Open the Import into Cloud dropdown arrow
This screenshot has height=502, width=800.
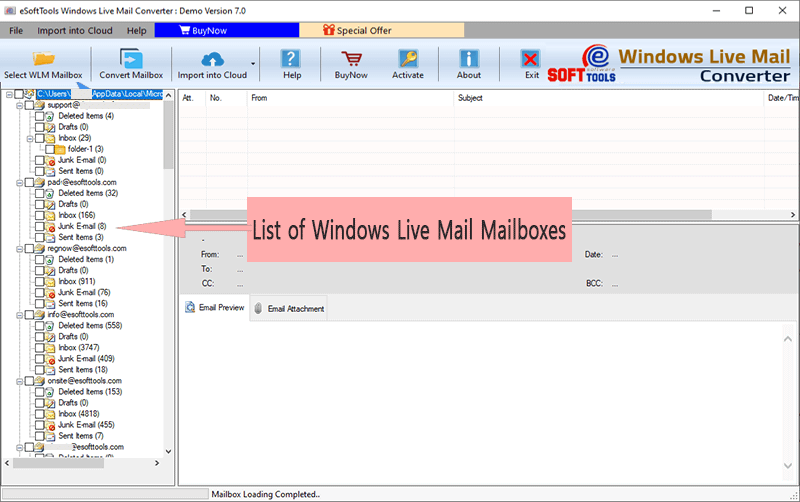pyautogui.click(x=253, y=64)
